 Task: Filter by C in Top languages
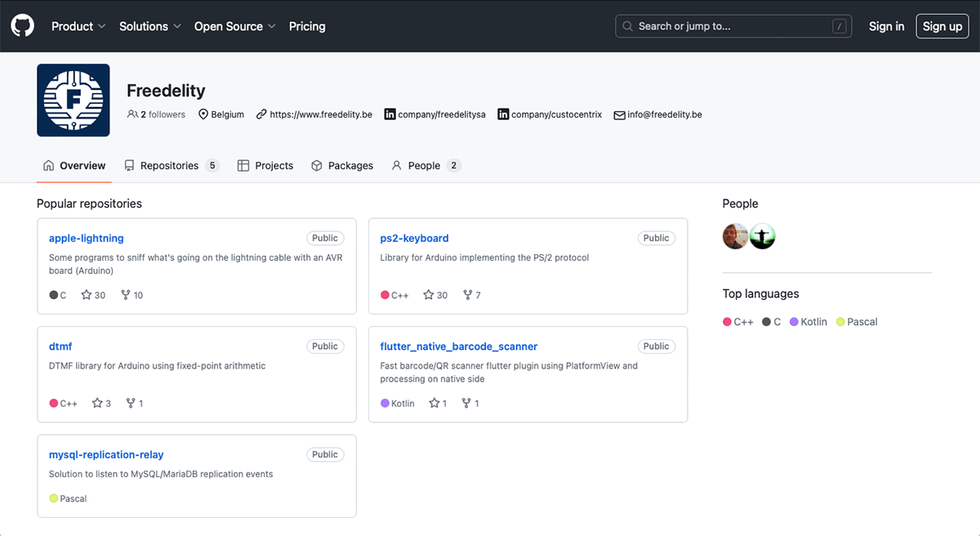click(772, 322)
